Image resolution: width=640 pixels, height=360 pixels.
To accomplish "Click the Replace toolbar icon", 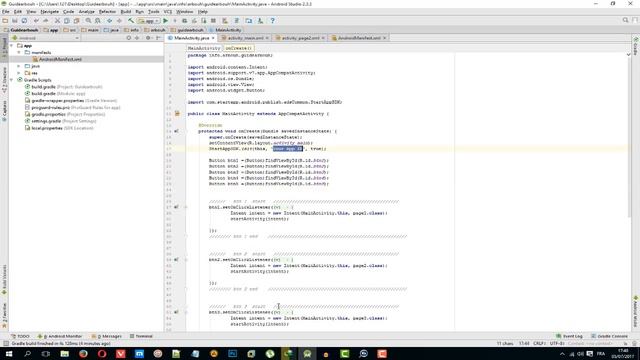I will tap(98, 20).
